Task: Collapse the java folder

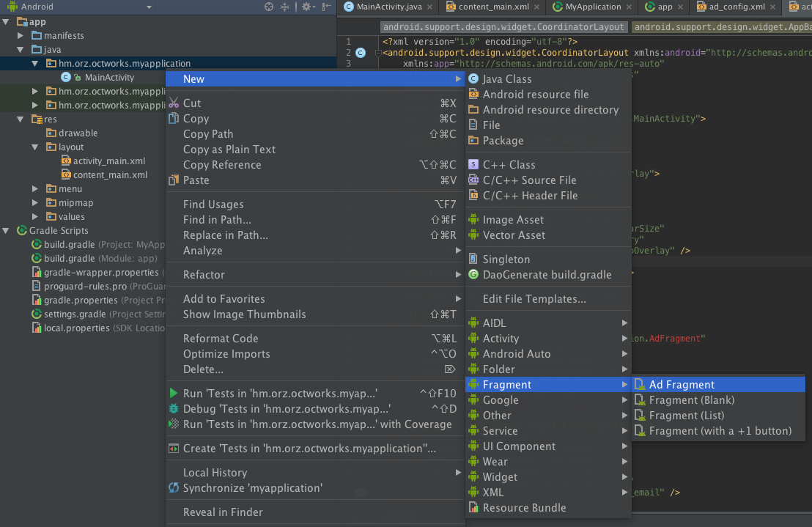Action: point(21,50)
